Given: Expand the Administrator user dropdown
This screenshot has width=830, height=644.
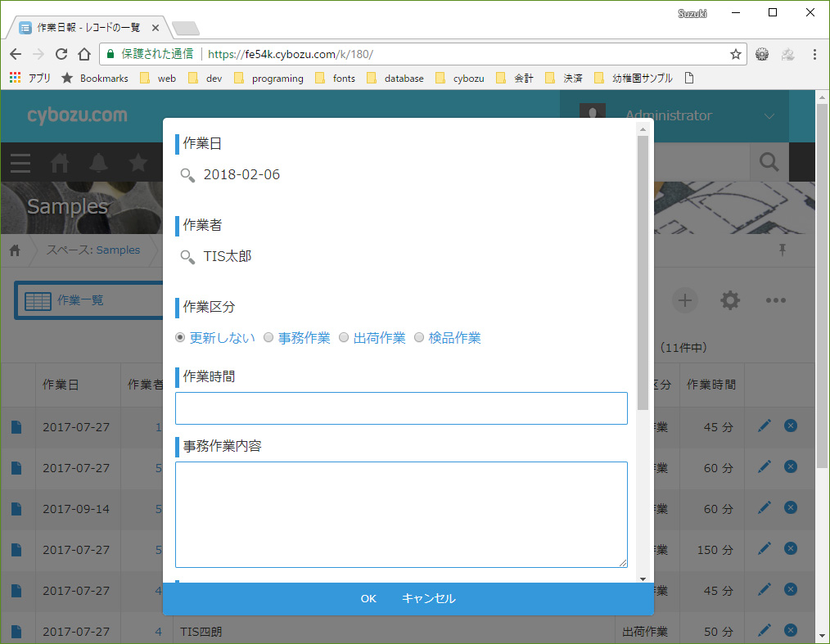Looking at the screenshot, I should coord(769,116).
